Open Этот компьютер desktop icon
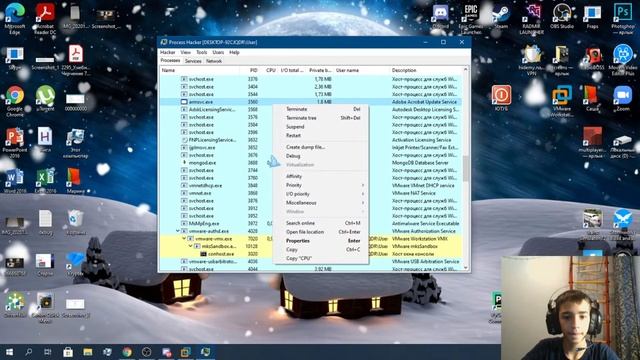The width and height of the screenshot is (640, 360). 76,143
